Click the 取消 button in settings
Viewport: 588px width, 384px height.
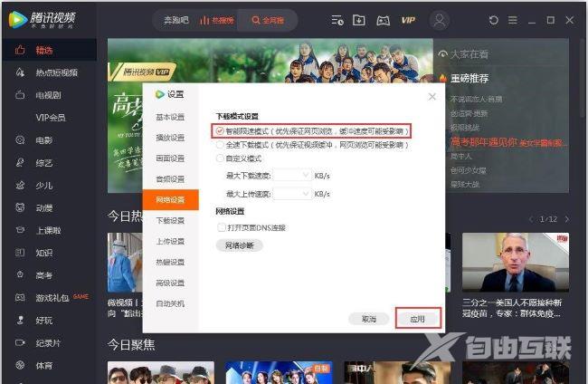(369, 319)
